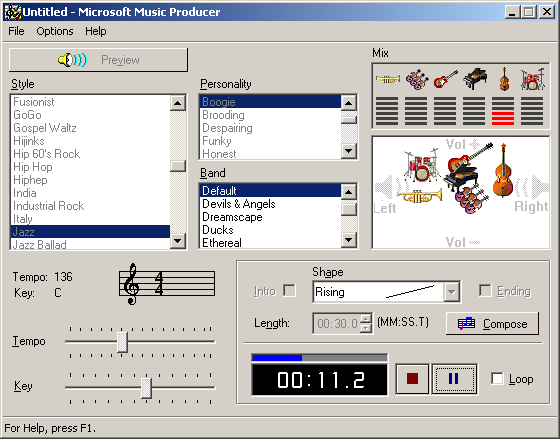Select the violins group in the stage panel
This screenshot has height=439, width=560.
click(x=471, y=199)
